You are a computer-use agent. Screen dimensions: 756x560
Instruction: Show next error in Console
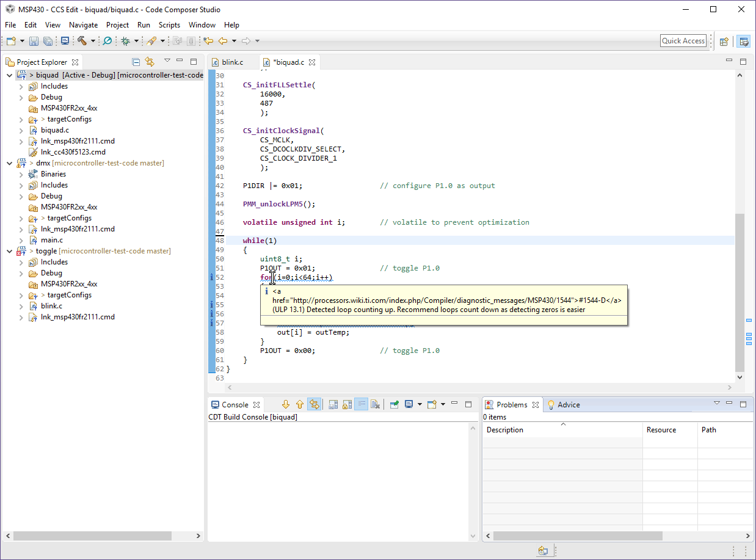285,404
